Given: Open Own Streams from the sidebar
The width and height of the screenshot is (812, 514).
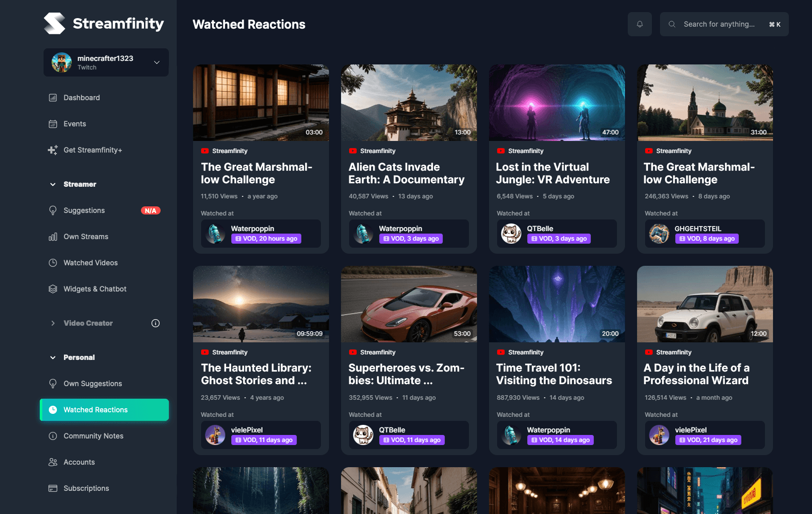Looking at the screenshot, I should [86, 236].
